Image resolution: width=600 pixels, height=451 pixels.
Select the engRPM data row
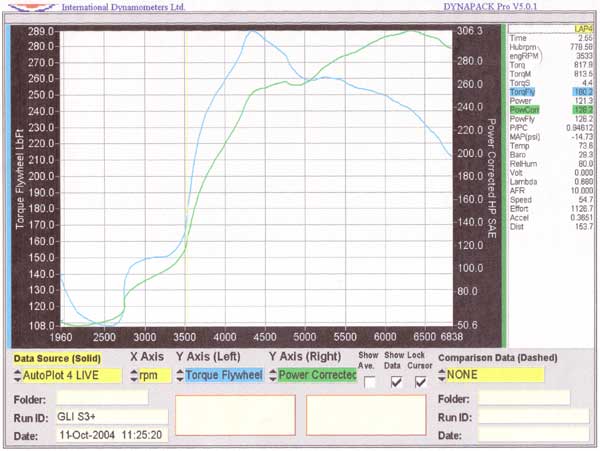click(x=551, y=56)
